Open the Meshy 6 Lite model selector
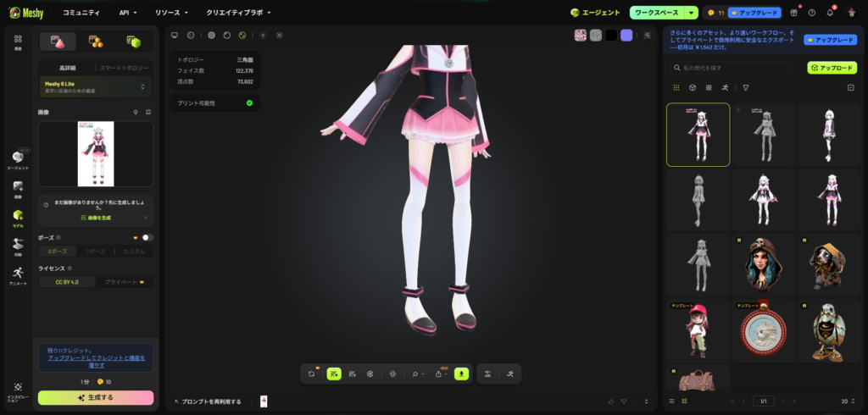The width and height of the screenshot is (868, 415). [x=96, y=87]
